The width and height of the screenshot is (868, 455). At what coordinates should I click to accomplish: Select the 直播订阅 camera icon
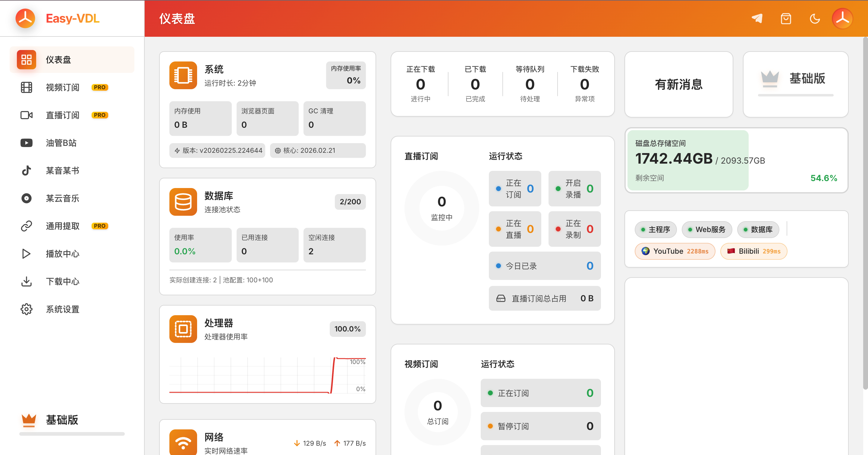[26, 115]
